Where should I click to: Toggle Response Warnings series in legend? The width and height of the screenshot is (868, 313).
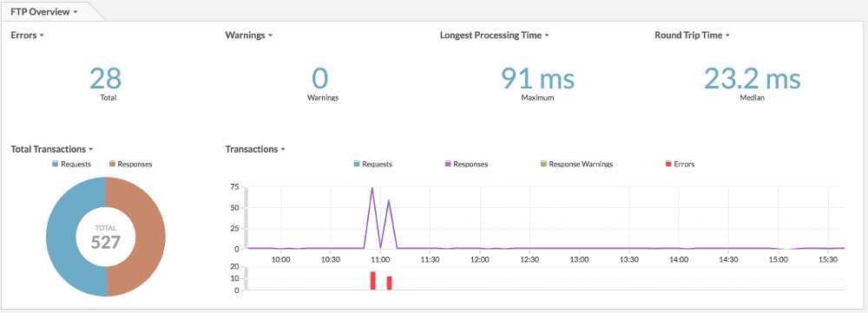[x=577, y=164]
